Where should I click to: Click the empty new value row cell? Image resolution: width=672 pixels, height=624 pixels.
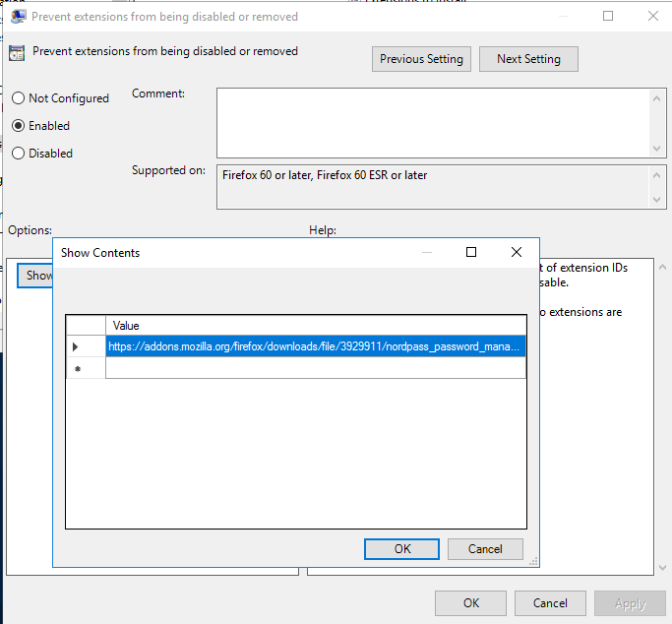(316, 368)
